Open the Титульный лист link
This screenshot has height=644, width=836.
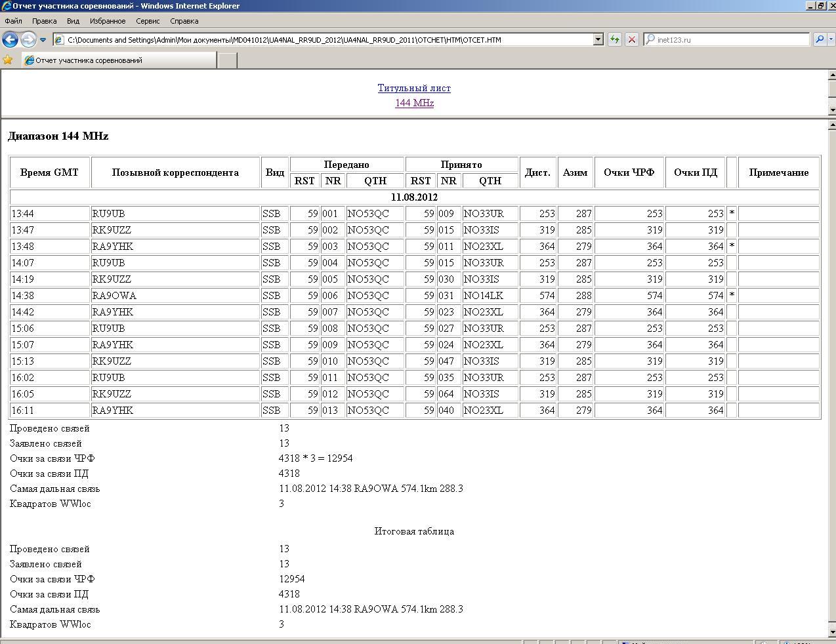pos(414,88)
